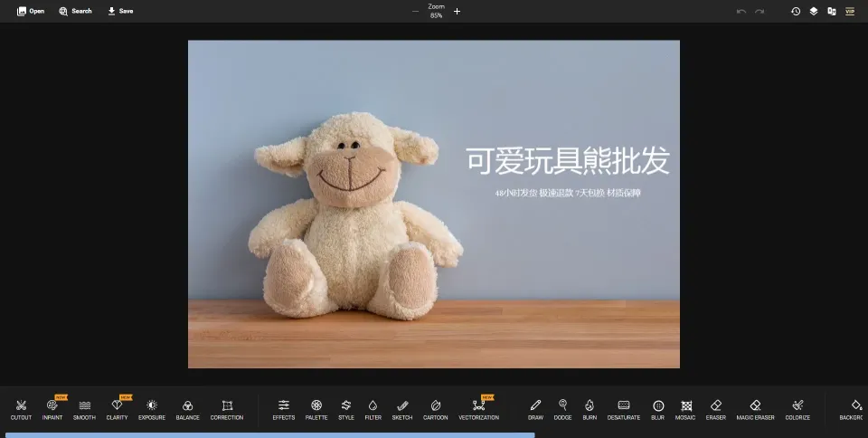868x438 pixels.
Task: Activate the Magic Eraser tool
Action: pos(755,409)
